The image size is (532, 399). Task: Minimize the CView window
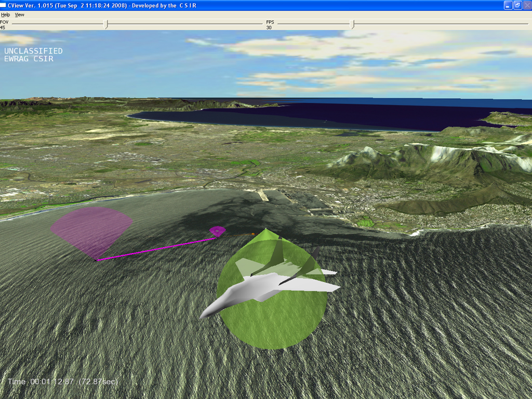tap(508, 5)
